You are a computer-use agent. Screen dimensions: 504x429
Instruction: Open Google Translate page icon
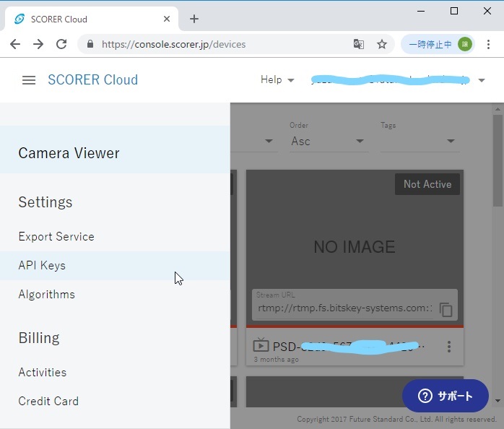point(359,44)
